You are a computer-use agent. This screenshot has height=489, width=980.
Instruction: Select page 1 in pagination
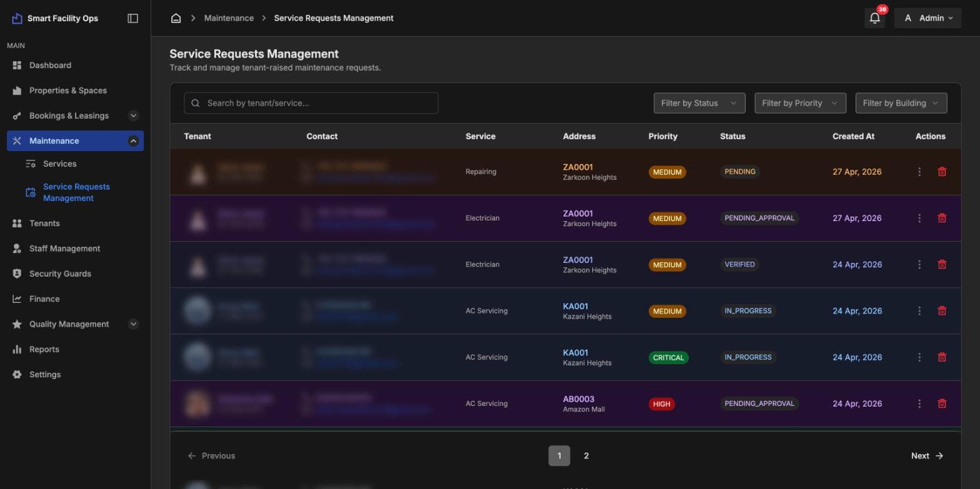point(559,456)
